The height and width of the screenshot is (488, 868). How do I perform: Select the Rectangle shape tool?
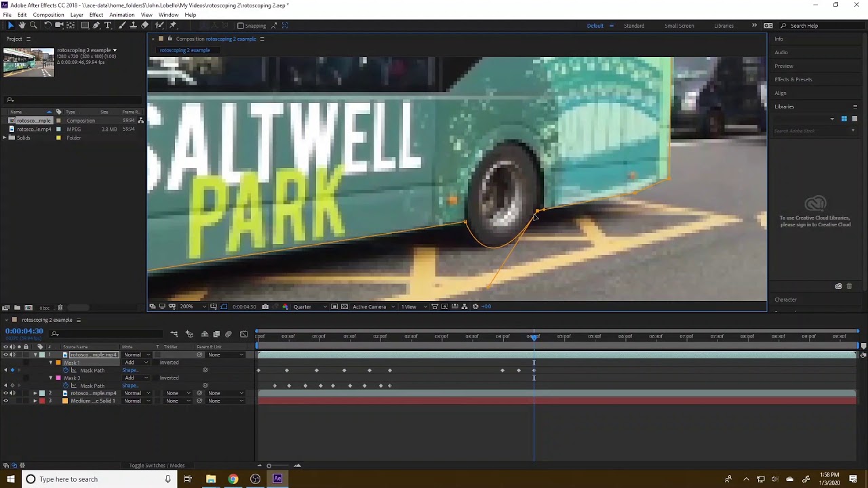pyautogui.click(x=85, y=25)
